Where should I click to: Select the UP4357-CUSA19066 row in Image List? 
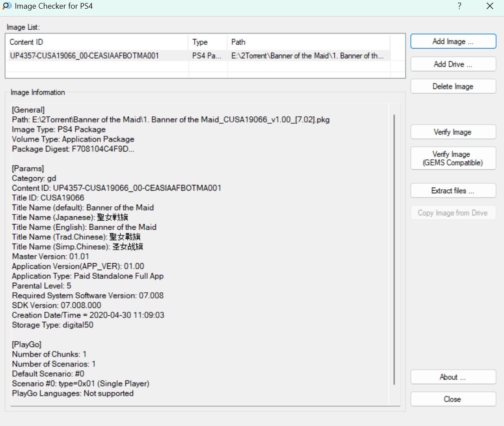[x=85, y=56]
